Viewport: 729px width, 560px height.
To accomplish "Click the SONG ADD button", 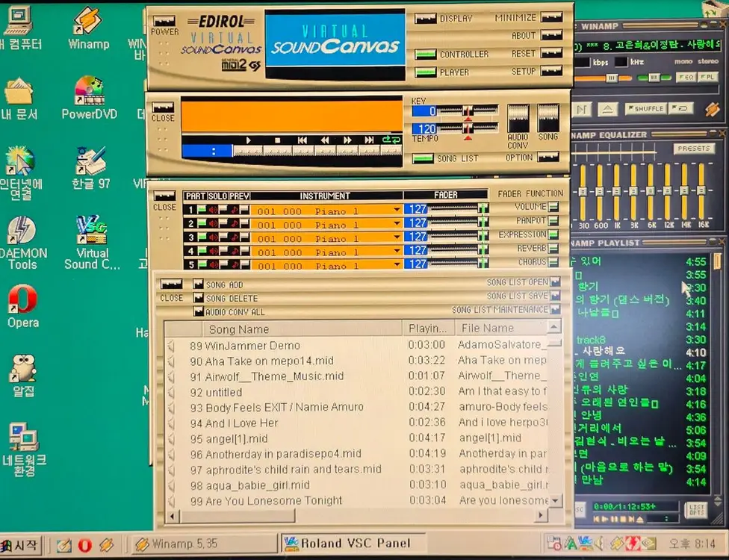I will (199, 284).
